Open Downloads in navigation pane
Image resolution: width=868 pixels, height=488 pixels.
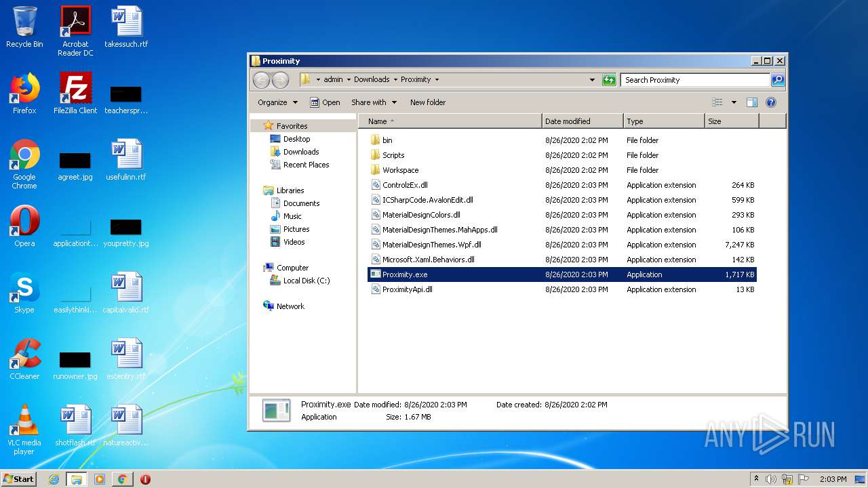coord(294,152)
